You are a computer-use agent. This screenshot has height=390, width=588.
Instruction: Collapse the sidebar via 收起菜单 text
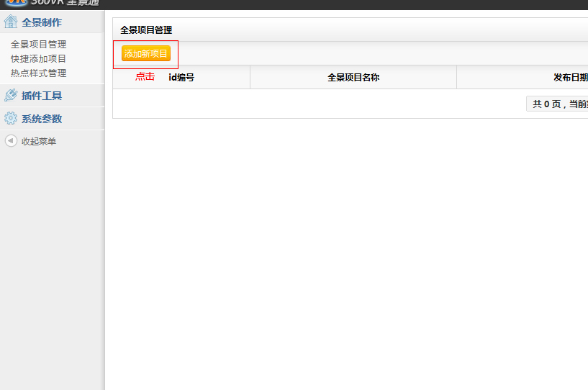tap(39, 142)
